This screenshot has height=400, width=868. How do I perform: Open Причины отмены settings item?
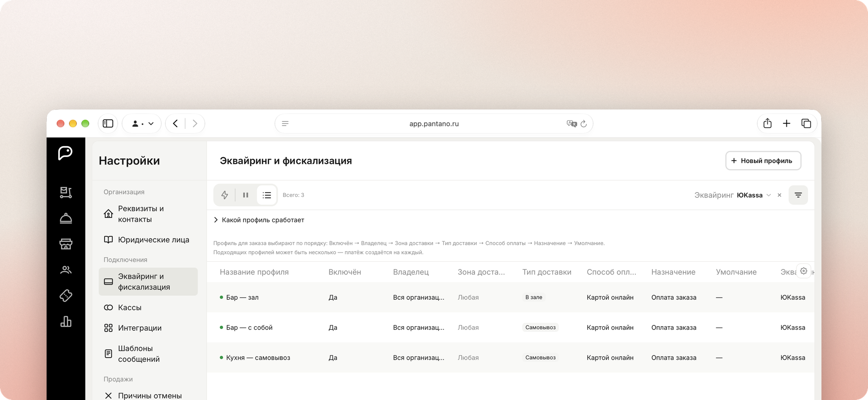(148, 395)
